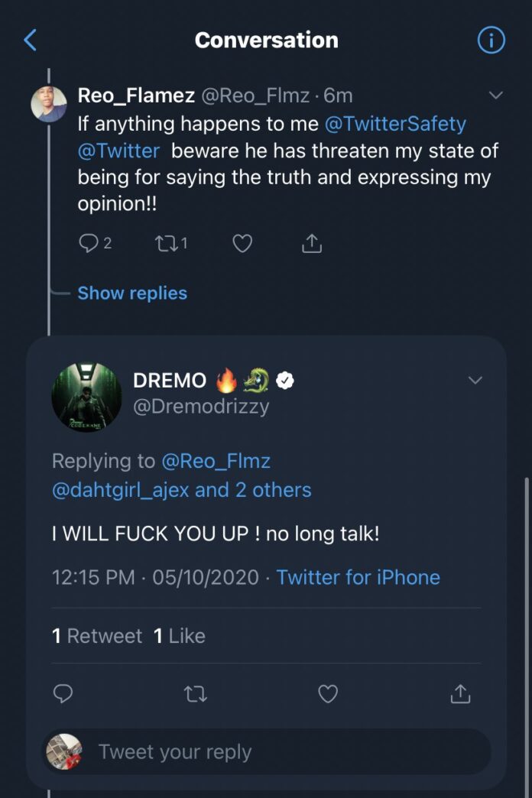The height and width of the screenshot is (798, 532).
Task: Retweet DREMO's tweet
Action: point(196,693)
